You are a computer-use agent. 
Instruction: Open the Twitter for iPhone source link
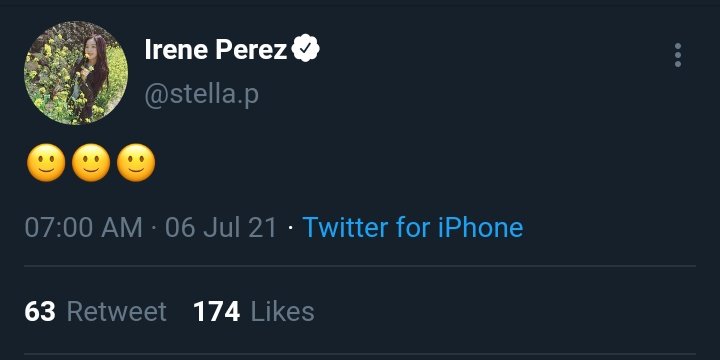click(413, 227)
